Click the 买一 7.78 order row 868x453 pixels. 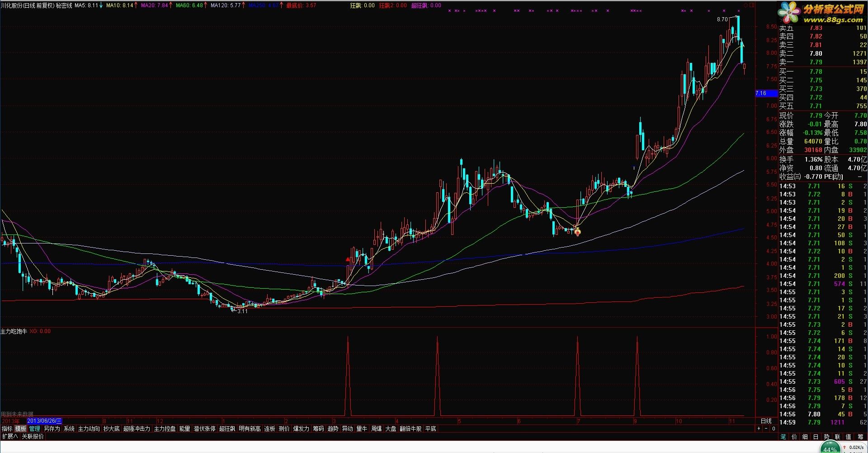[x=823, y=72]
